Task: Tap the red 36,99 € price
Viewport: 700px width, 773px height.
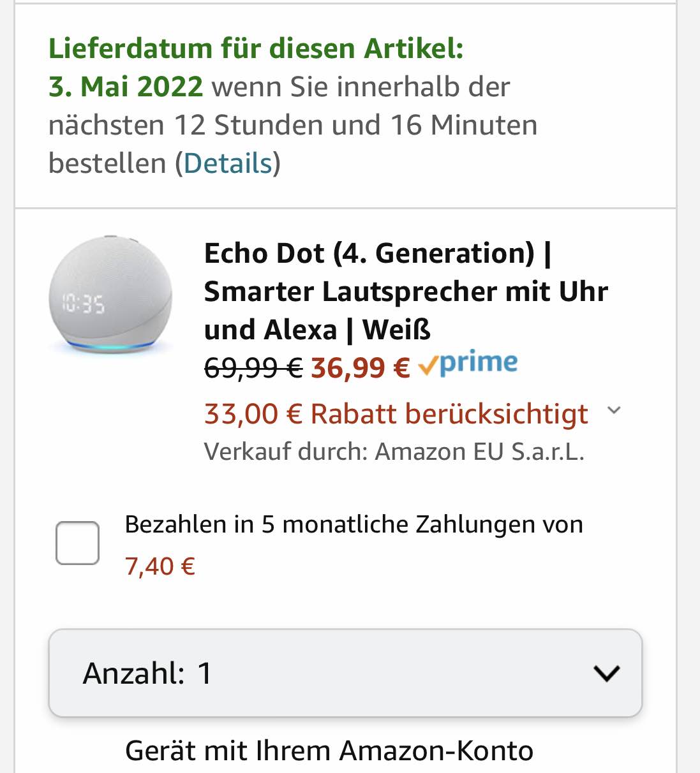Action: [361, 368]
